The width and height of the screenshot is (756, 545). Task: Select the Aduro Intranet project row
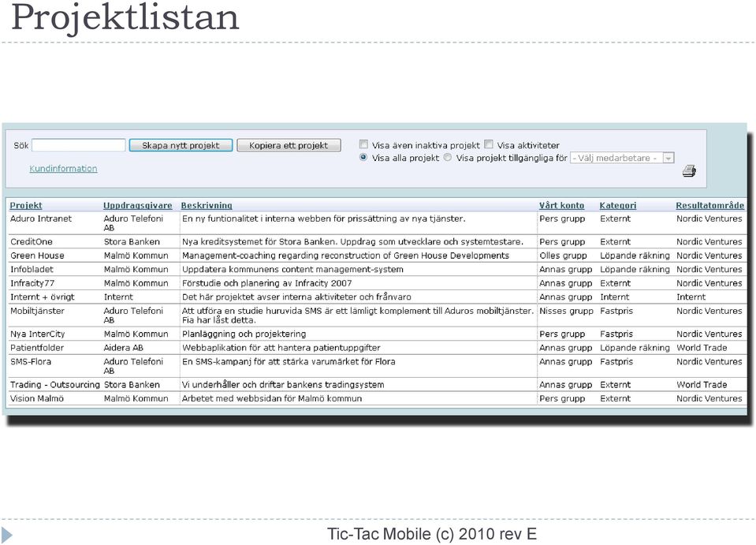[376, 223]
